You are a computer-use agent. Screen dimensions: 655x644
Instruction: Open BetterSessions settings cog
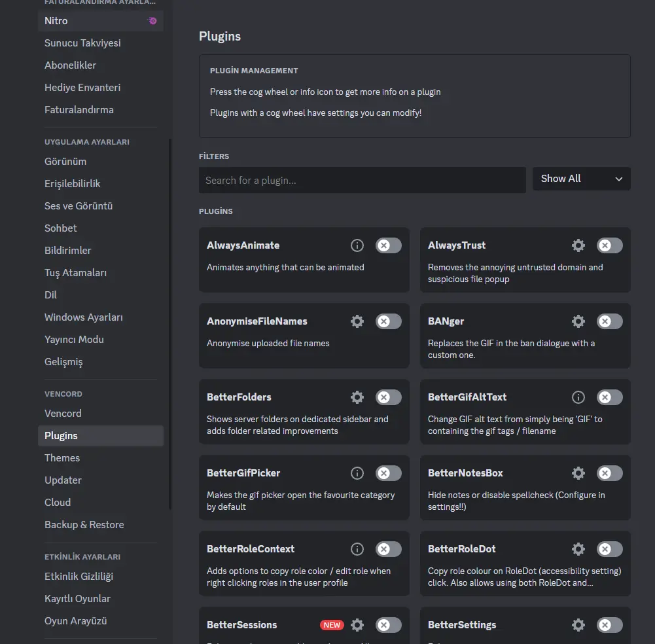[357, 625]
